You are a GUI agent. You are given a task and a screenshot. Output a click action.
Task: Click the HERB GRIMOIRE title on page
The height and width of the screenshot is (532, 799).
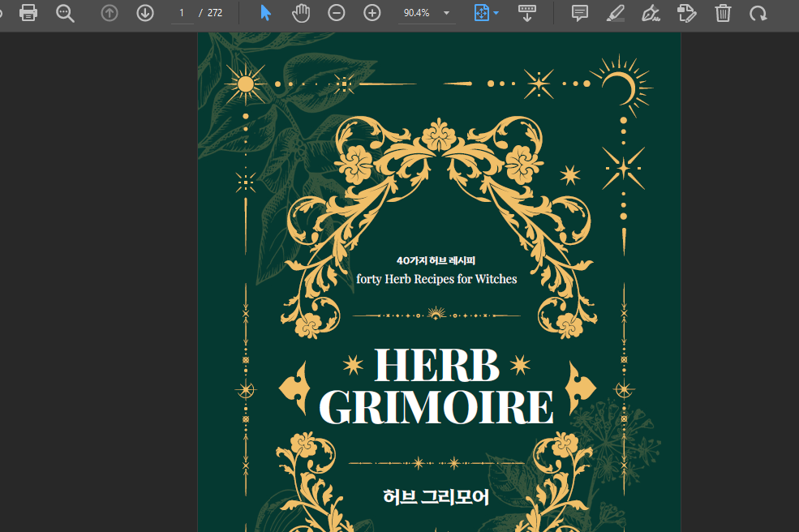[436, 386]
